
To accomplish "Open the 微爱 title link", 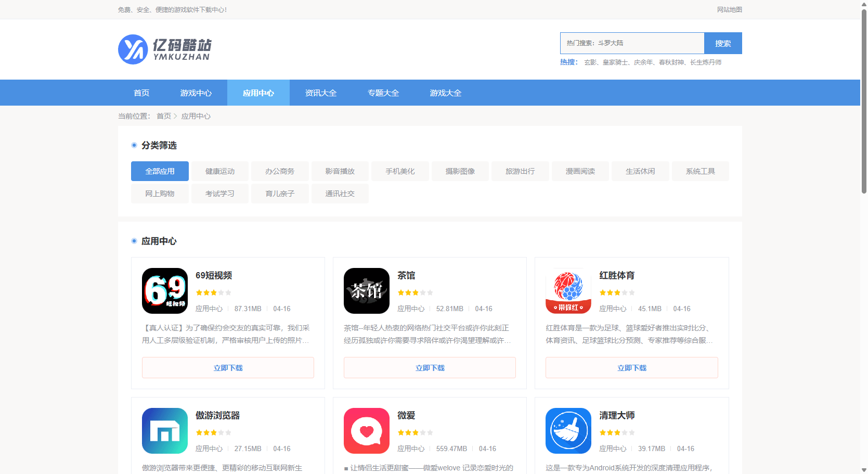I will pyautogui.click(x=406, y=415).
